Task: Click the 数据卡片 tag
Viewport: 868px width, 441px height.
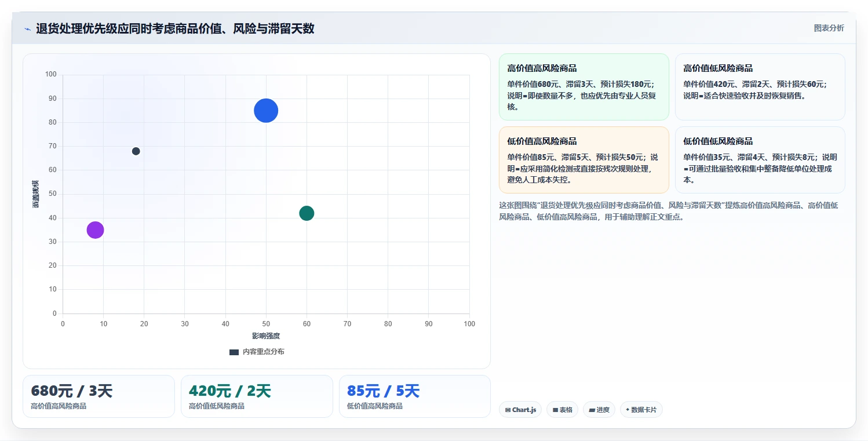Action: point(641,410)
